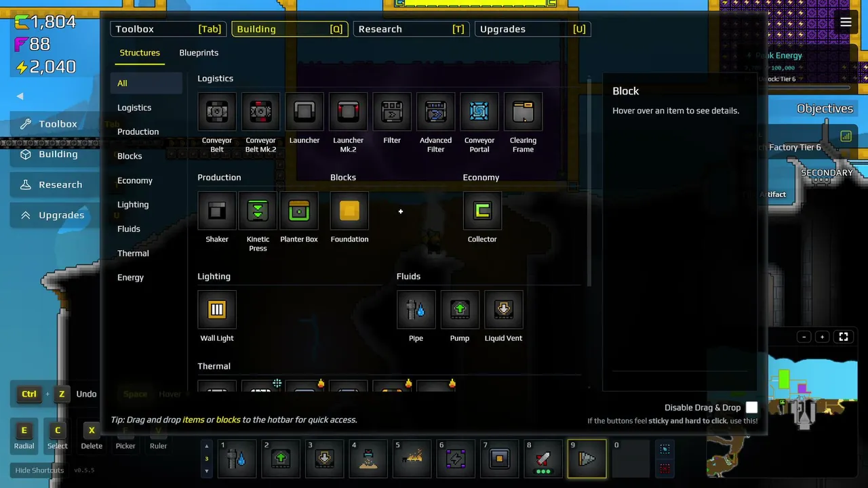Viewport: 868px width, 488px height.
Task: Choose the Wall Light icon
Action: [x=217, y=310]
